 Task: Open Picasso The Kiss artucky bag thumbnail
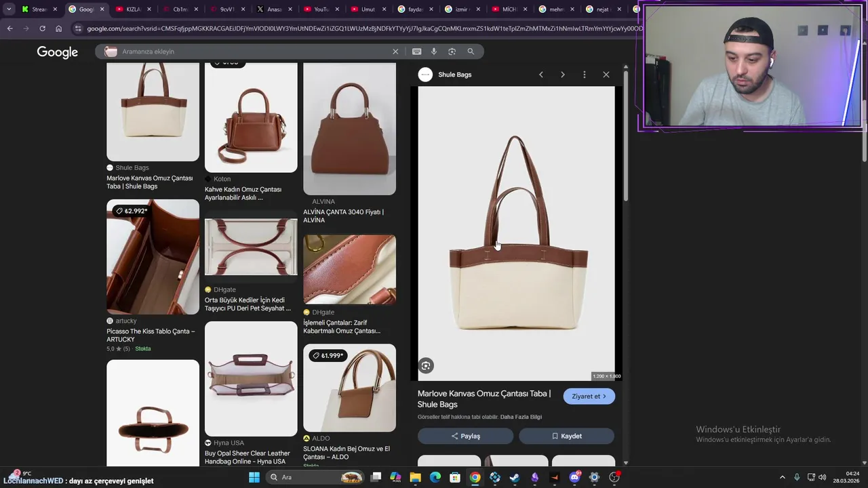tap(153, 257)
